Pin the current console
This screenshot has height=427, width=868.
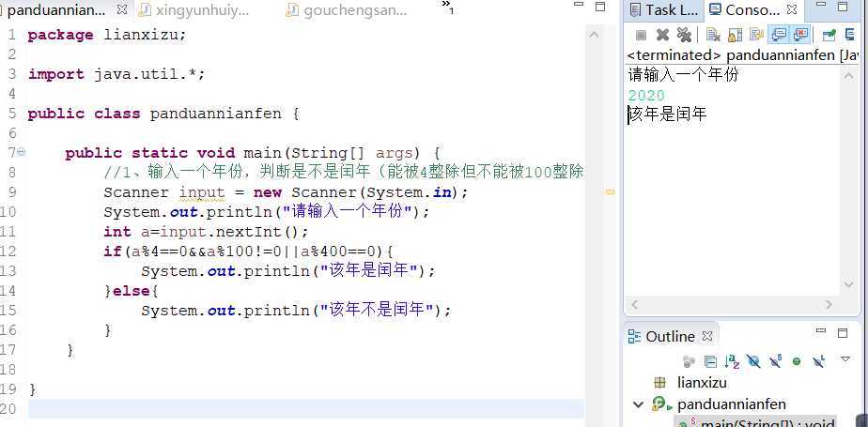pyautogui.click(x=829, y=35)
